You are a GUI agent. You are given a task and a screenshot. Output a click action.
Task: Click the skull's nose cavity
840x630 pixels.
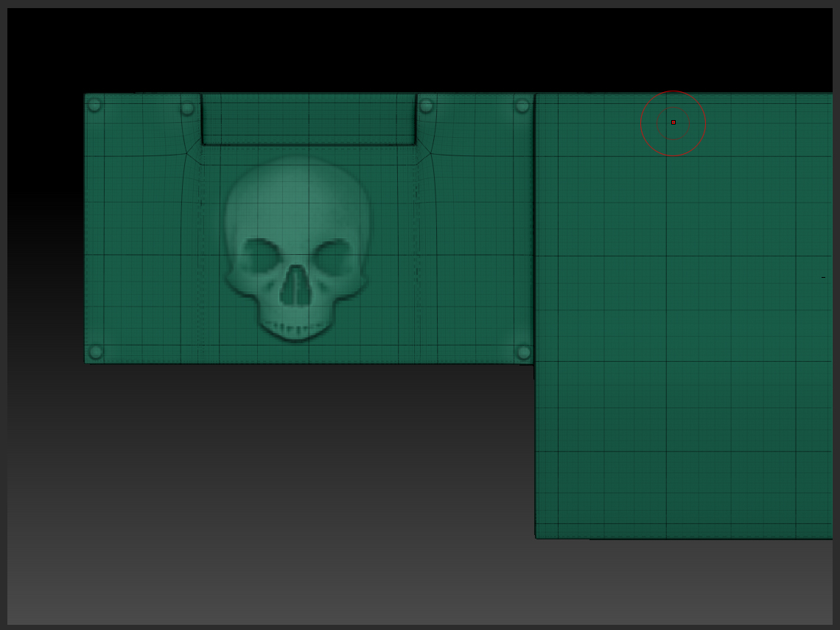click(x=295, y=287)
